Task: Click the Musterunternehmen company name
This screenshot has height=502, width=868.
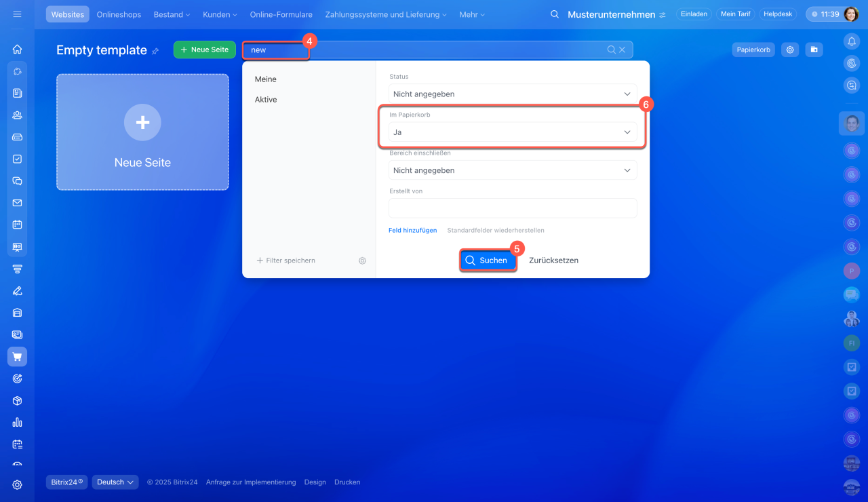Action: coord(611,14)
